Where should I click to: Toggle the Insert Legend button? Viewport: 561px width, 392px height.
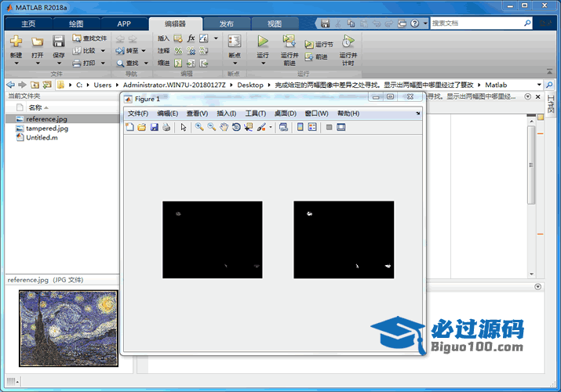pyautogui.click(x=312, y=128)
